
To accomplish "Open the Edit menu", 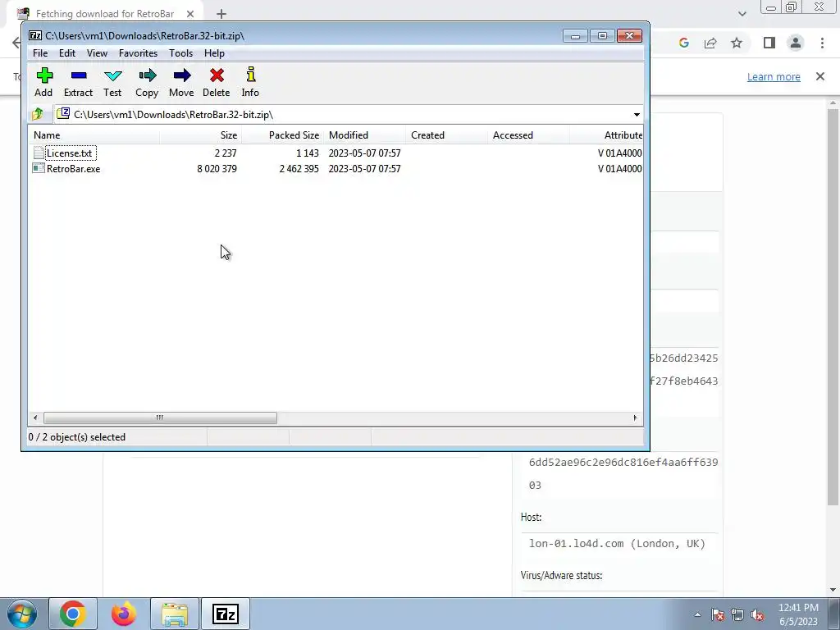I will 67,53.
